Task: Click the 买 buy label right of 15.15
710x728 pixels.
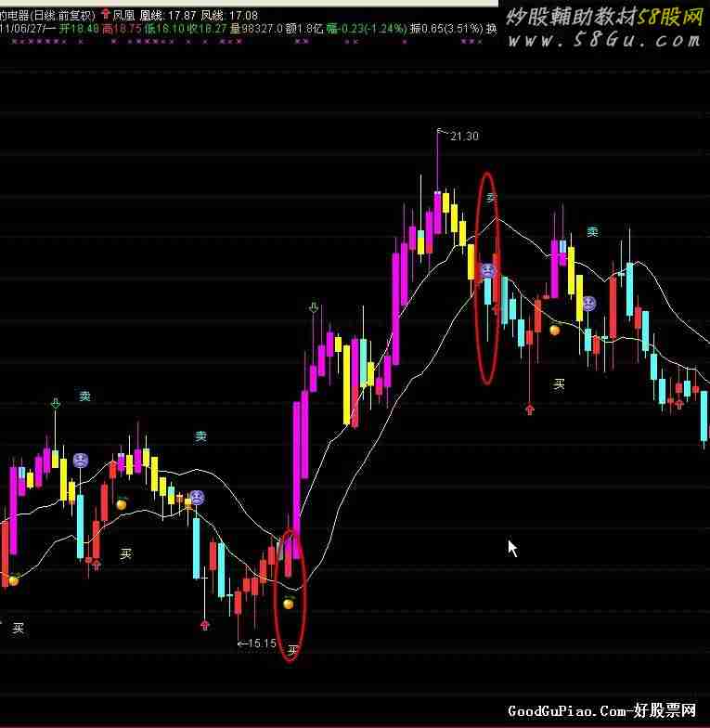Action: click(x=291, y=650)
